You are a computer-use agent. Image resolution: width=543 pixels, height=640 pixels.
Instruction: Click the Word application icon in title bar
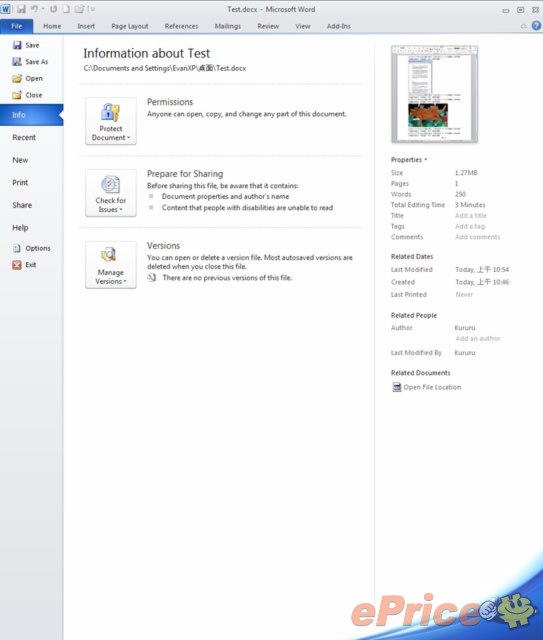click(6, 9)
